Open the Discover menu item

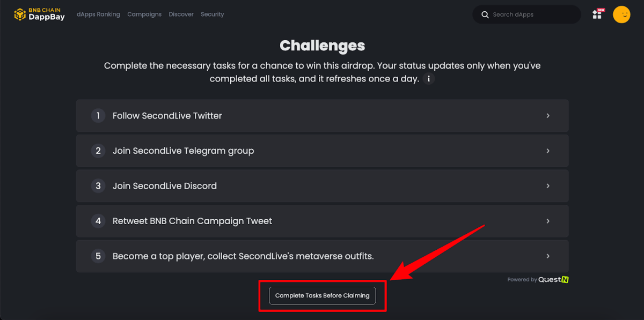(181, 14)
